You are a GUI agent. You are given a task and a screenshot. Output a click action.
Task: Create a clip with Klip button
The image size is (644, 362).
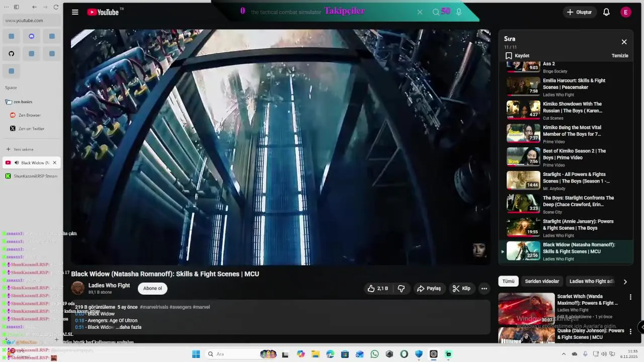(461, 289)
